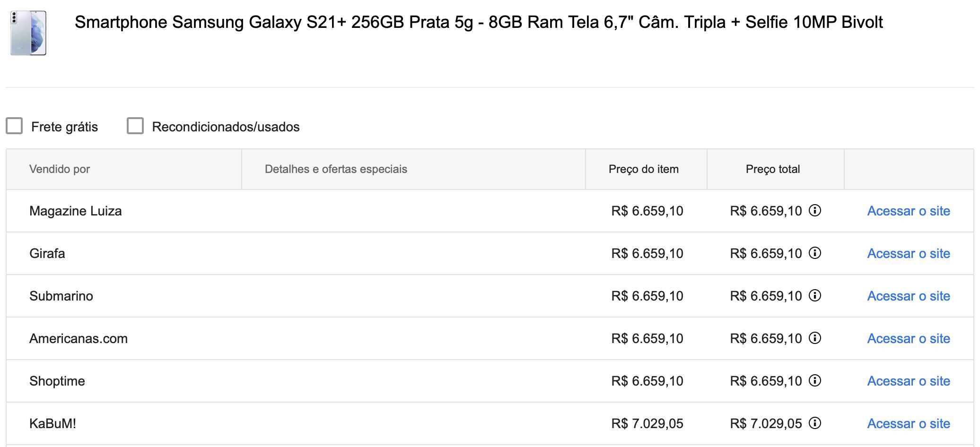Follow the Acessar o site link for Submarino
Screen dimensions: 980x447
point(909,296)
